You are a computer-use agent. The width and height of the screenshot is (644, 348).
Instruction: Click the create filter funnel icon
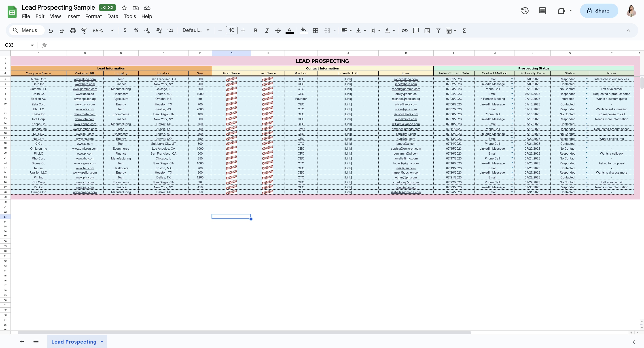click(438, 30)
